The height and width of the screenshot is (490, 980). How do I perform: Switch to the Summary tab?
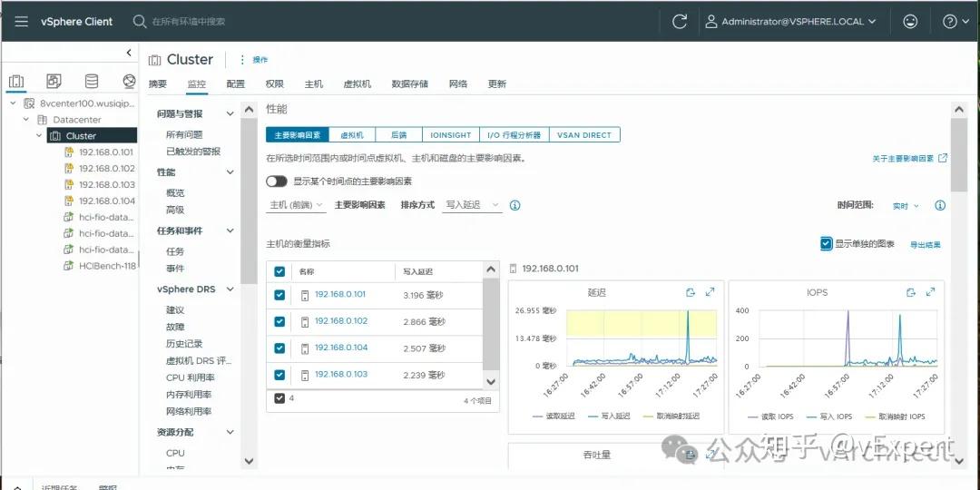pos(158,84)
